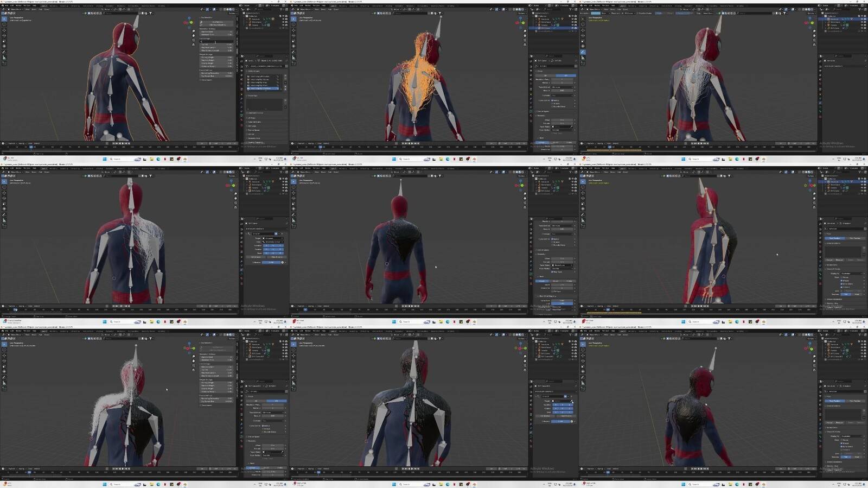Open Edit menu in top-center Blender window
Screen dimensions: 868x488
(x=302, y=5)
